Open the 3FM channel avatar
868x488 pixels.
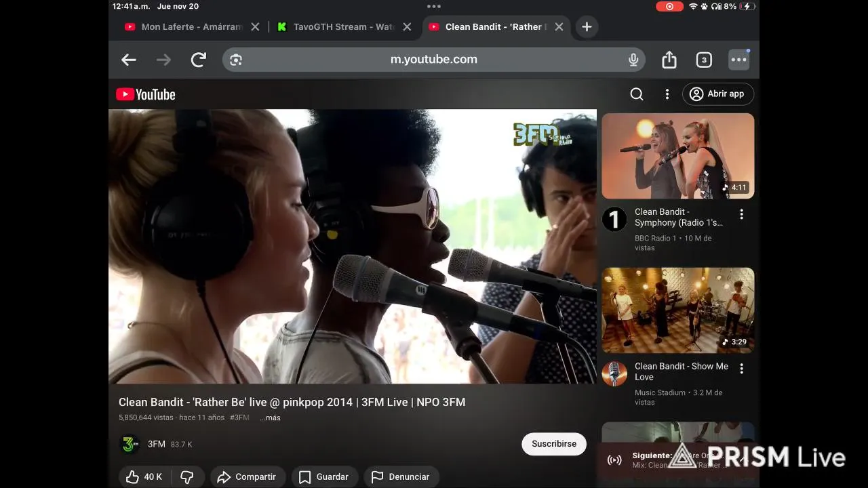click(x=130, y=445)
